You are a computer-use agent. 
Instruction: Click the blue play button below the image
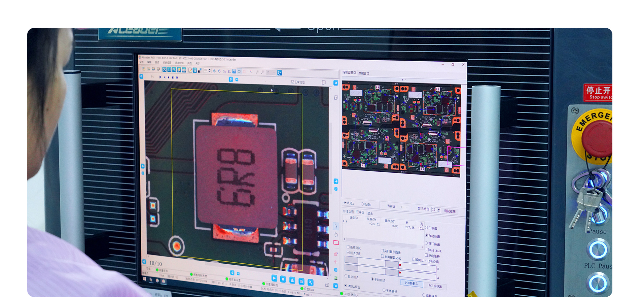[274, 278]
